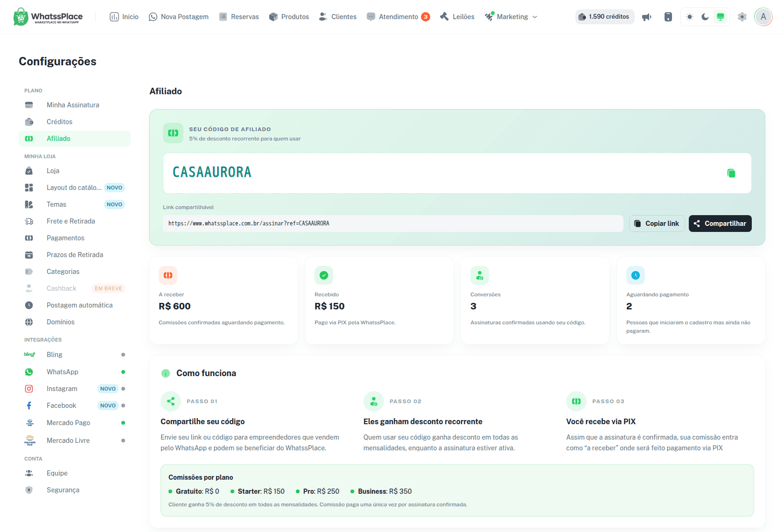Click Copiar link button
The width and height of the screenshot is (784, 532).
[x=657, y=224]
